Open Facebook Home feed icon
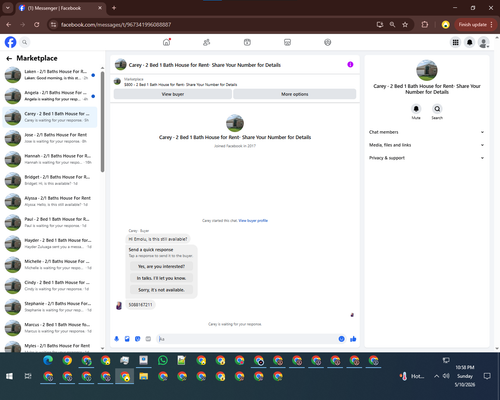 coord(166,42)
